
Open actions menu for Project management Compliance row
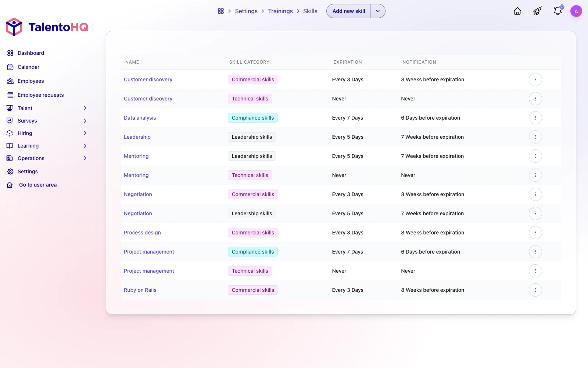point(535,252)
